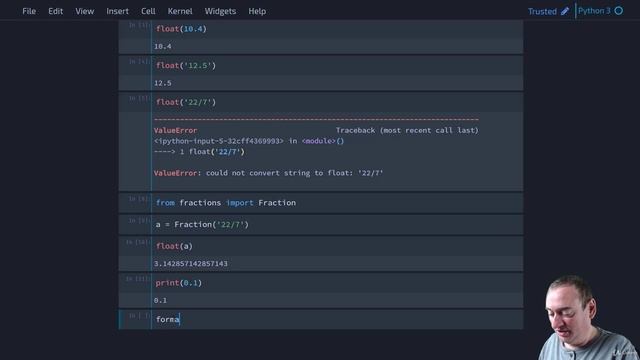Image resolution: width=640 pixels, height=360 pixels.
Task: Click 'Traceback (most recent call last)' text
Action: pos(407,131)
